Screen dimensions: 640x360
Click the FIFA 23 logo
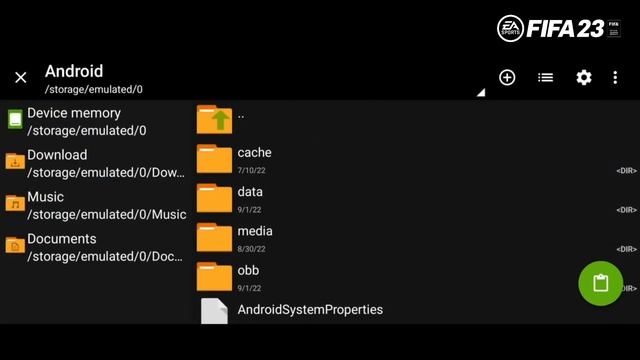coord(559,29)
